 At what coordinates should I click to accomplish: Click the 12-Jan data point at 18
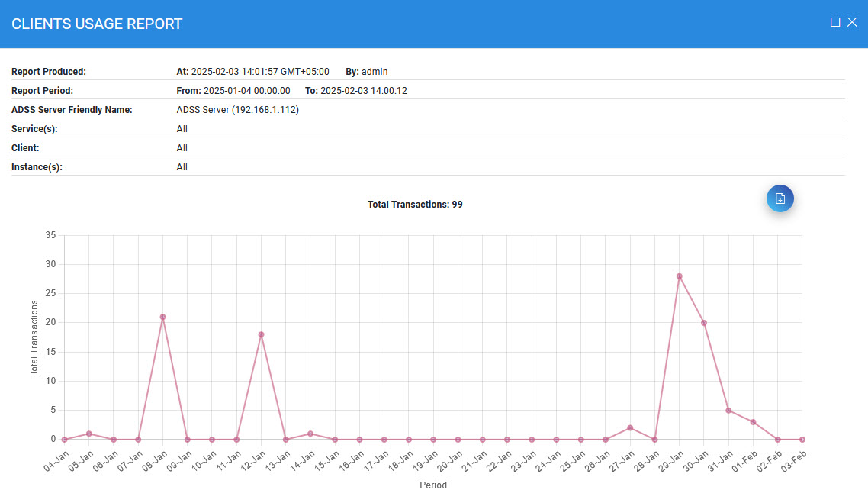pos(261,334)
